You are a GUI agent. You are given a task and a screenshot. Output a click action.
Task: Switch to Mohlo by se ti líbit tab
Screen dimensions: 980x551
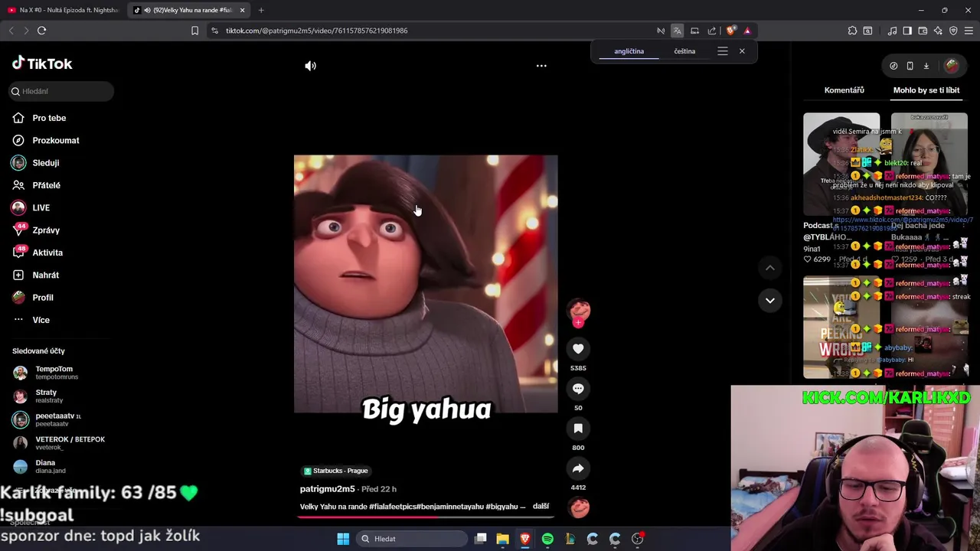click(926, 90)
